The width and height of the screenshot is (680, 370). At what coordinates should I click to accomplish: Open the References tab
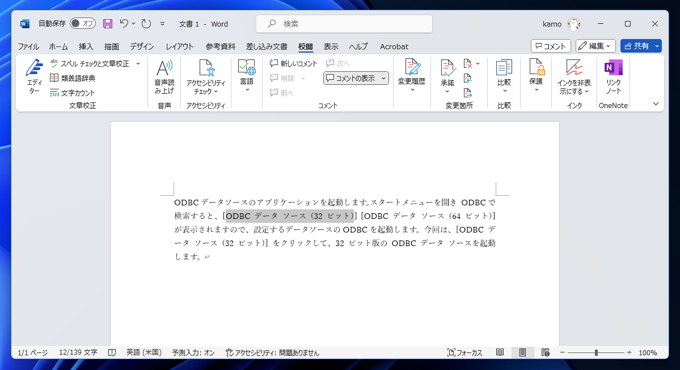[x=220, y=46]
